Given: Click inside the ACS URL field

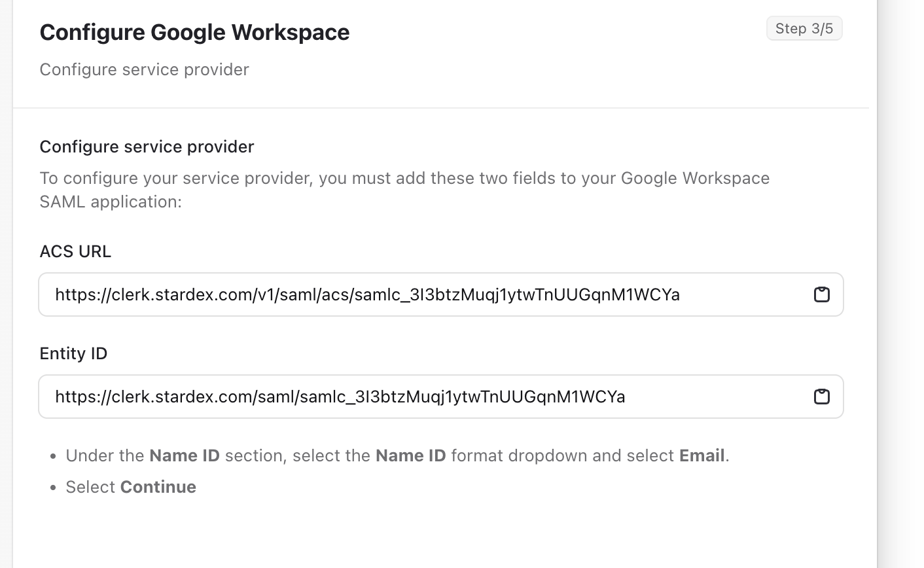Looking at the screenshot, I should coord(441,294).
